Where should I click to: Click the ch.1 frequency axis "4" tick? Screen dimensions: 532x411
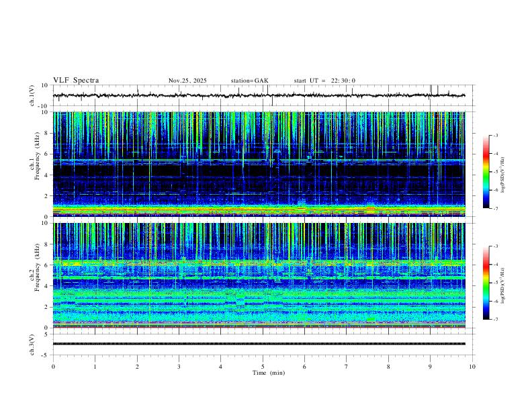[46, 175]
